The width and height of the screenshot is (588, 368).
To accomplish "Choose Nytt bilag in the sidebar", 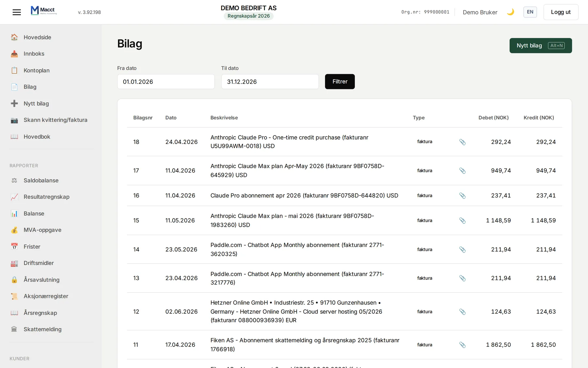I will (x=36, y=103).
